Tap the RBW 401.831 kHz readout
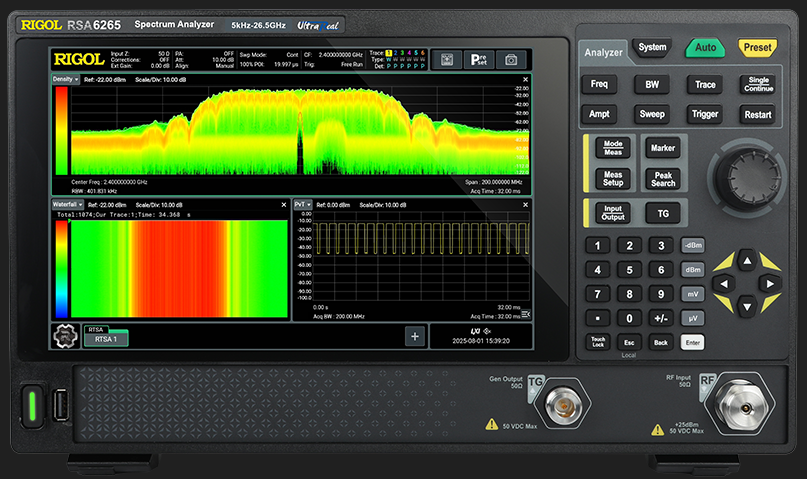807x479 pixels. pos(94,191)
